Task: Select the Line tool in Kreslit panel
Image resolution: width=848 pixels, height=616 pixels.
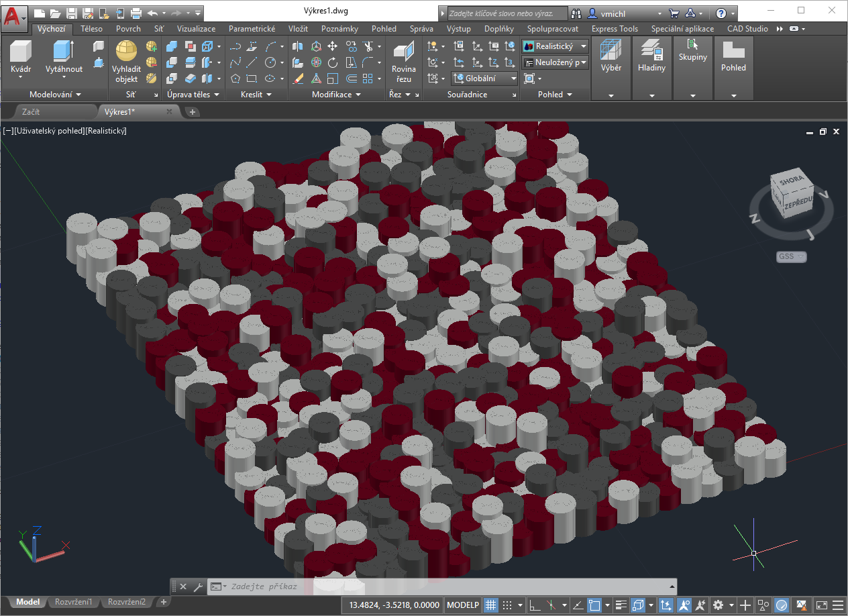Action: click(x=252, y=62)
